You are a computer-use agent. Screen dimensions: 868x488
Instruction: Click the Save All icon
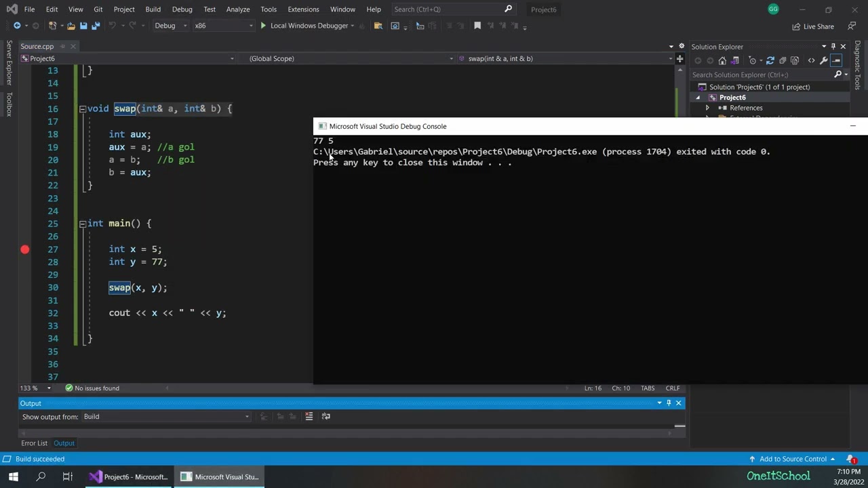[96, 26]
